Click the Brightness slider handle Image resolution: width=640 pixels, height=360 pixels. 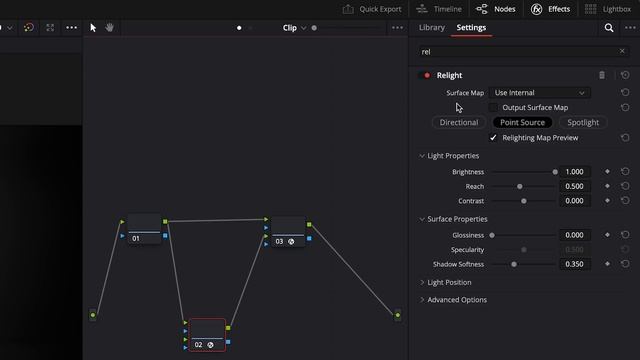pos(555,172)
